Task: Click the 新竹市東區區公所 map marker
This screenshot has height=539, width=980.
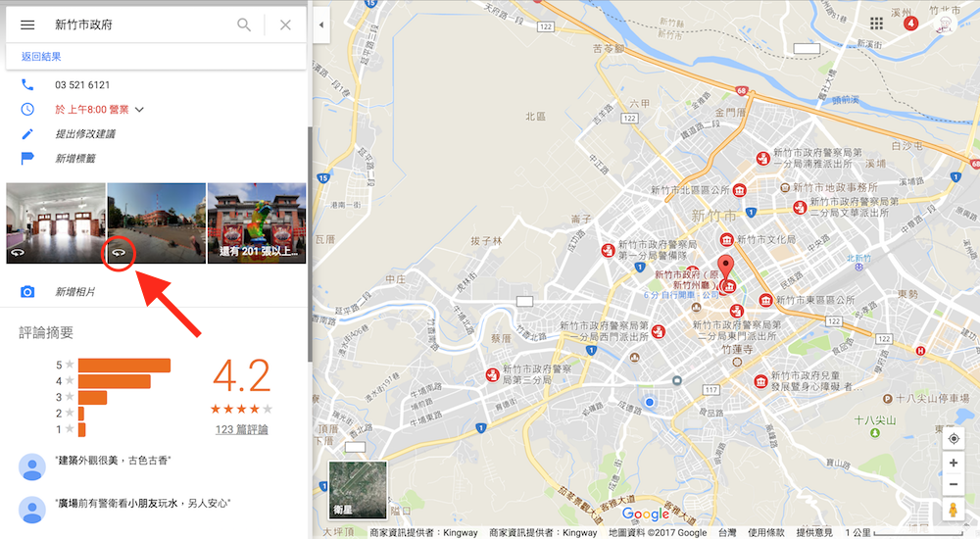Action: click(765, 301)
